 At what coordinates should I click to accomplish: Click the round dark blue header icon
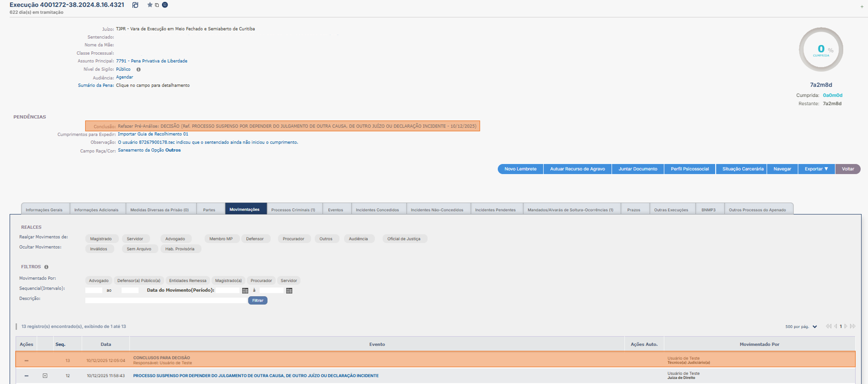coord(165,5)
